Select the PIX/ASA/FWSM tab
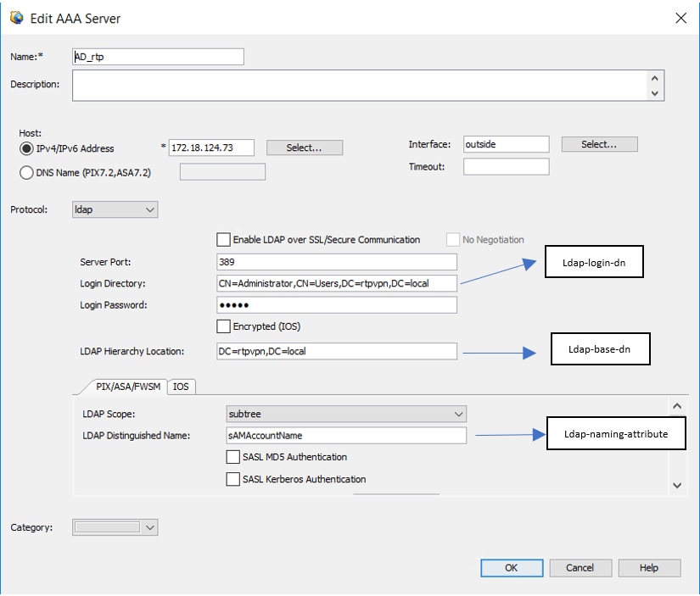 pos(125,387)
